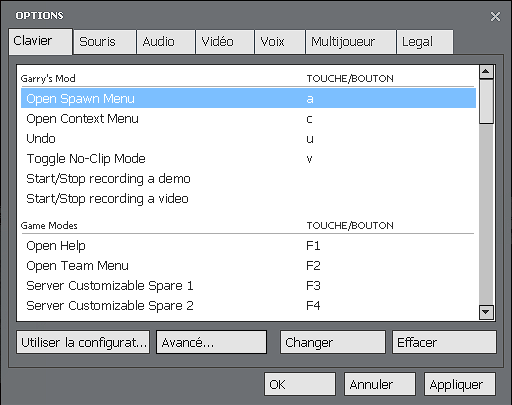
Task: Switch to the Legal tab
Action: click(x=425, y=42)
